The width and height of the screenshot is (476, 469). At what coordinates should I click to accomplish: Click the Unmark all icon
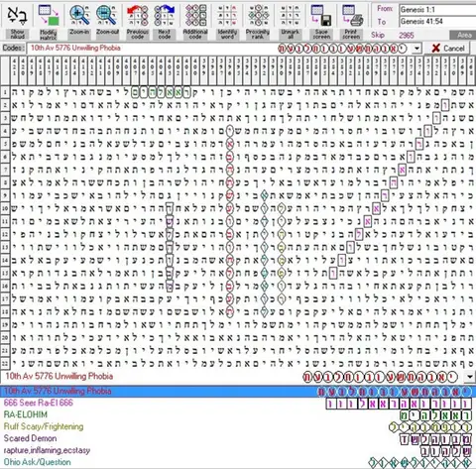point(290,15)
